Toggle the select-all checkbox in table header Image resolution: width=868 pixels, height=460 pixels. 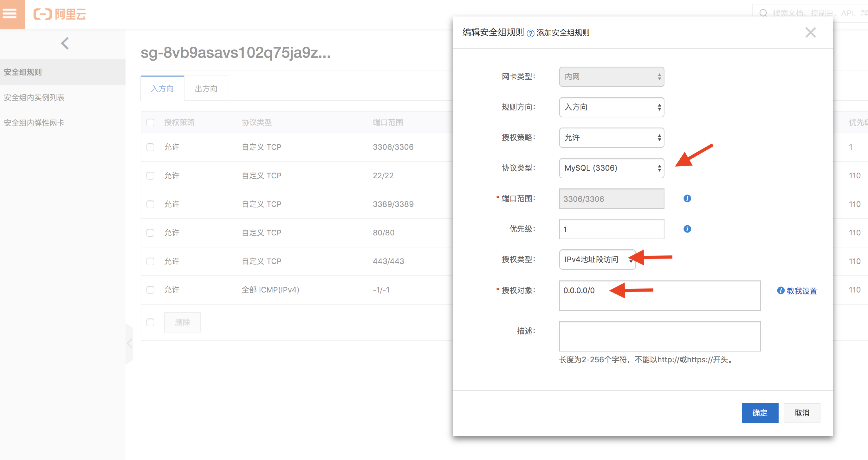[x=150, y=122]
